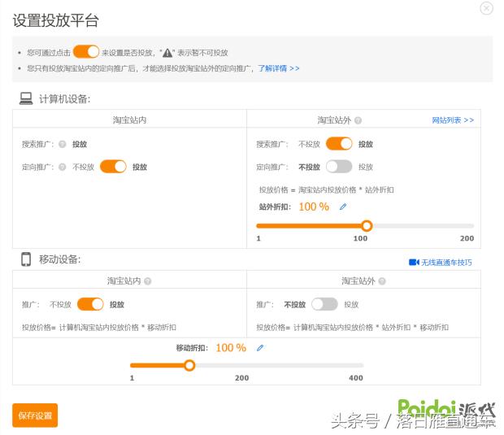Click the warning triangle icon in instructions
504x435 pixels.
click(x=167, y=53)
